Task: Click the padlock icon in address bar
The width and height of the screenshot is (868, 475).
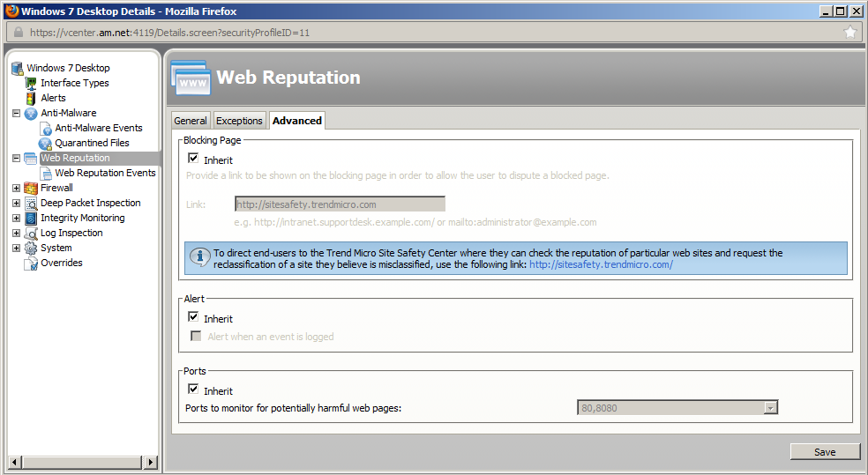Action: tap(19, 32)
